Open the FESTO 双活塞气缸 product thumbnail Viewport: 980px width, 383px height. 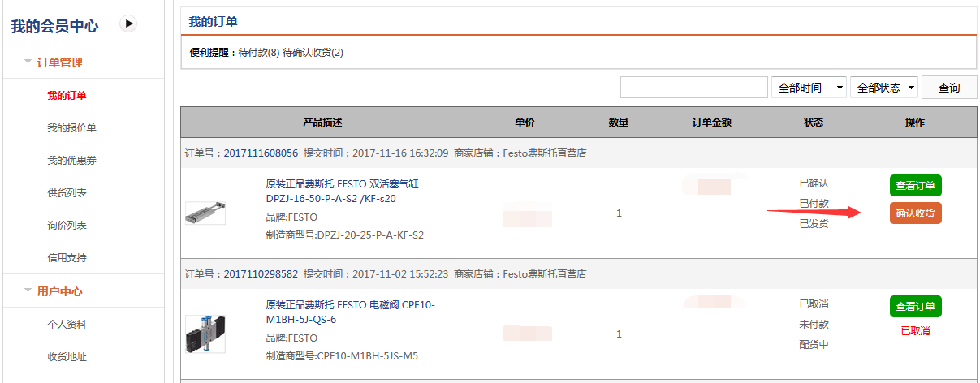[x=205, y=213]
